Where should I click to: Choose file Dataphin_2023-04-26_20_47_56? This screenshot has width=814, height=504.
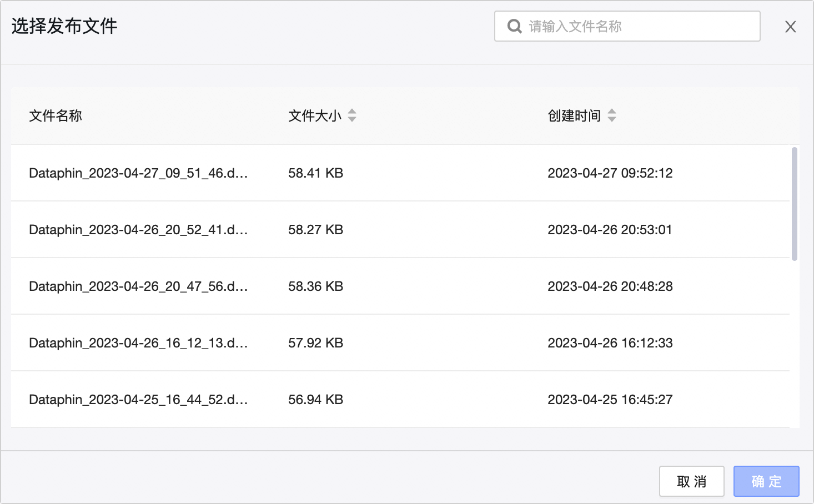[x=138, y=286]
